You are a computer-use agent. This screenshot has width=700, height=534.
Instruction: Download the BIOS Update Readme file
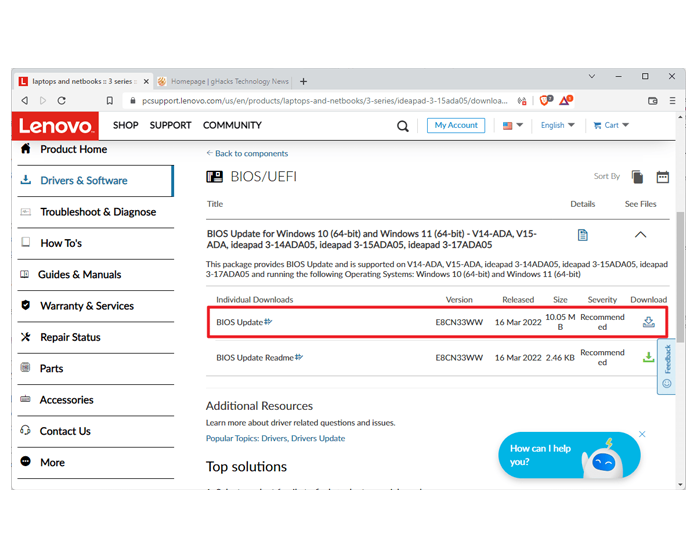coord(649,357)
